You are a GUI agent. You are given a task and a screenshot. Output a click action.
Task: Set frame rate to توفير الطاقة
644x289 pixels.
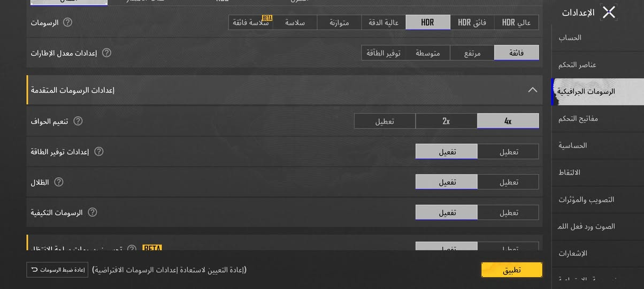(x=384, y=53)
